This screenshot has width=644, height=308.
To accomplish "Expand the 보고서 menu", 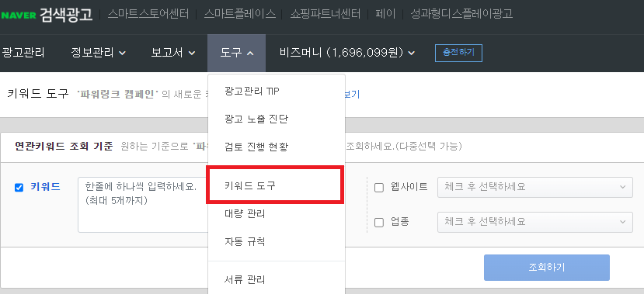I will (x=173, y=53).
